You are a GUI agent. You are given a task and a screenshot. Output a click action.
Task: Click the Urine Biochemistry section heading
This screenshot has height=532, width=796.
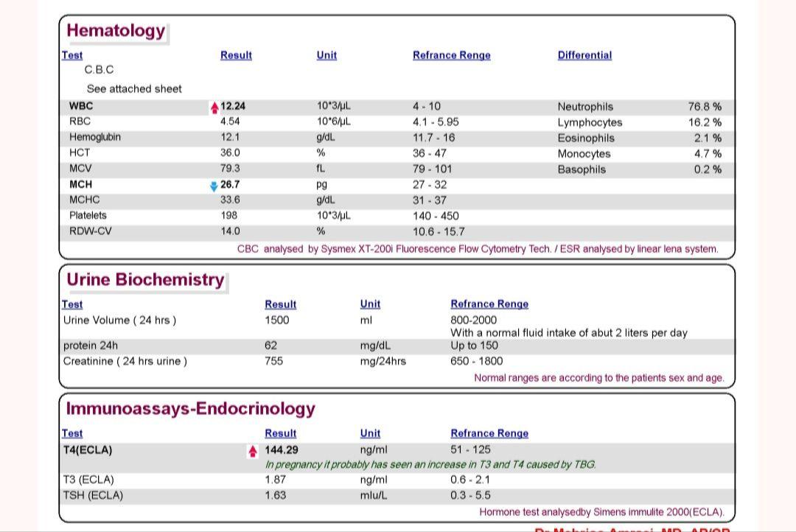click(145, 280)
